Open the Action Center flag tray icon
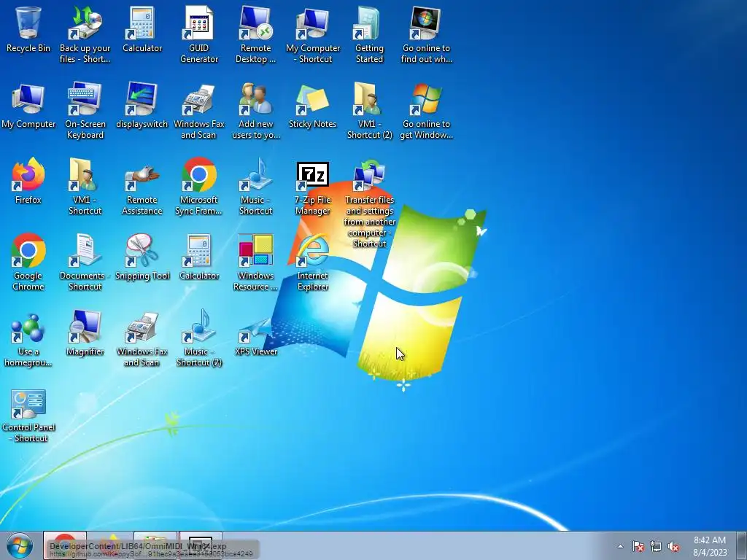Image resolution: width=747 pixels, height=560 pixels. [x=638, y=547]
